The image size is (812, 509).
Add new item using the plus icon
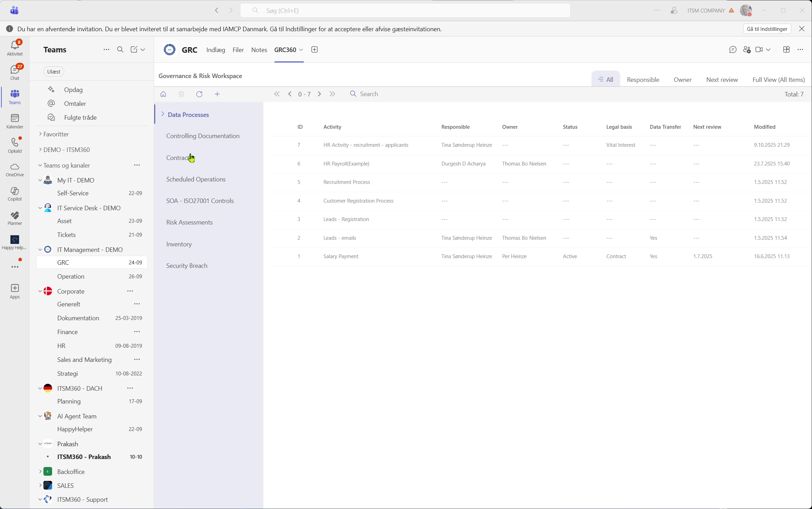coord(217,94)
